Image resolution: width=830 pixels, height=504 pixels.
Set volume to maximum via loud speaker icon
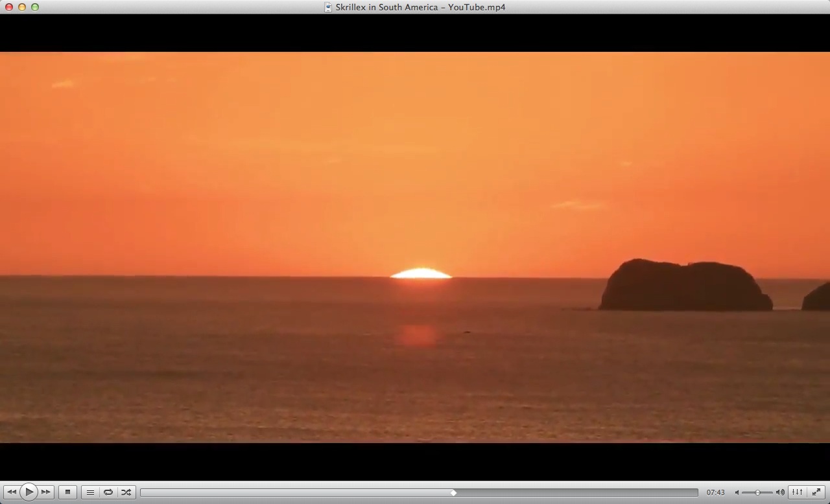click(780, 493)
